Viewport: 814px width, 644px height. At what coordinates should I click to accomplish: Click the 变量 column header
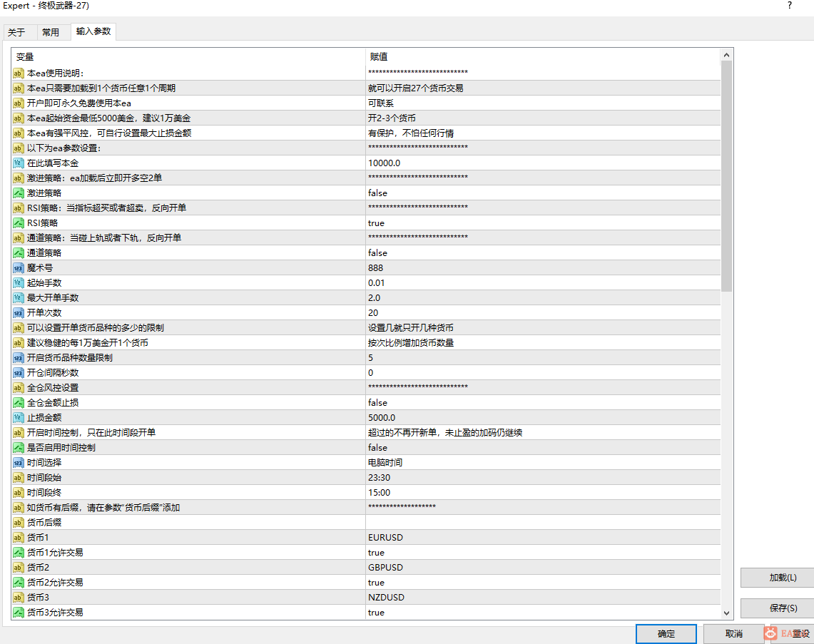(188, 56)
